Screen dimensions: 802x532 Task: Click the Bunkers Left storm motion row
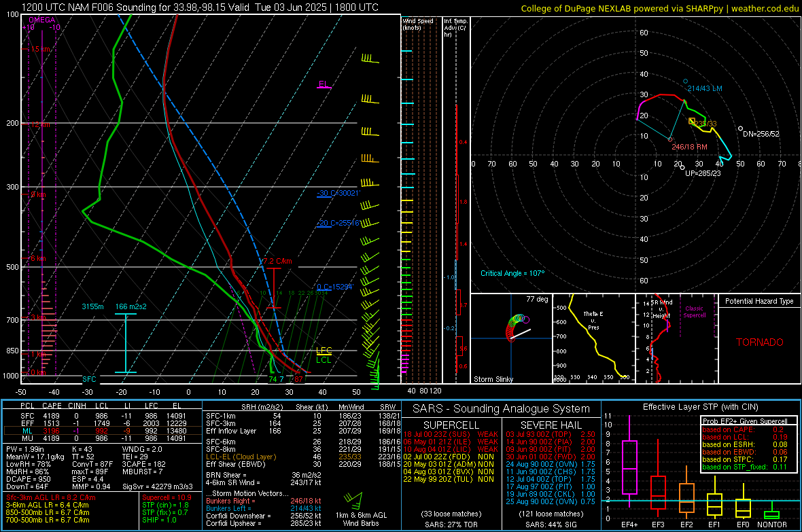264,508
